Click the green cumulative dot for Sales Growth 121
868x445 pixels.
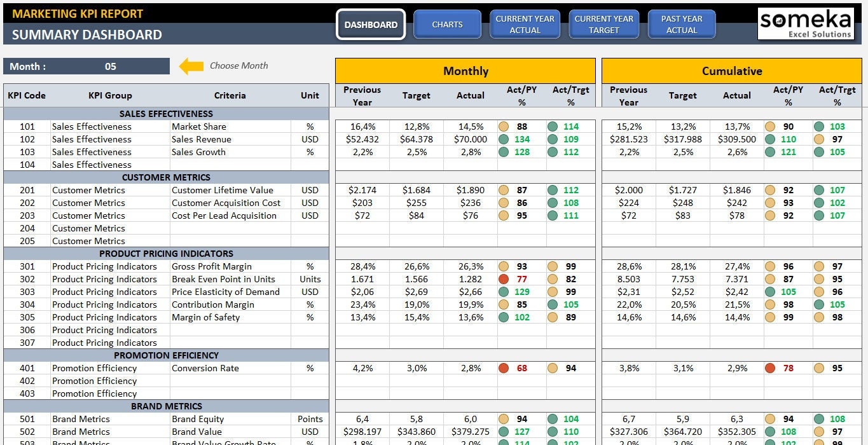pyautogui.click(x=769, y=152)
